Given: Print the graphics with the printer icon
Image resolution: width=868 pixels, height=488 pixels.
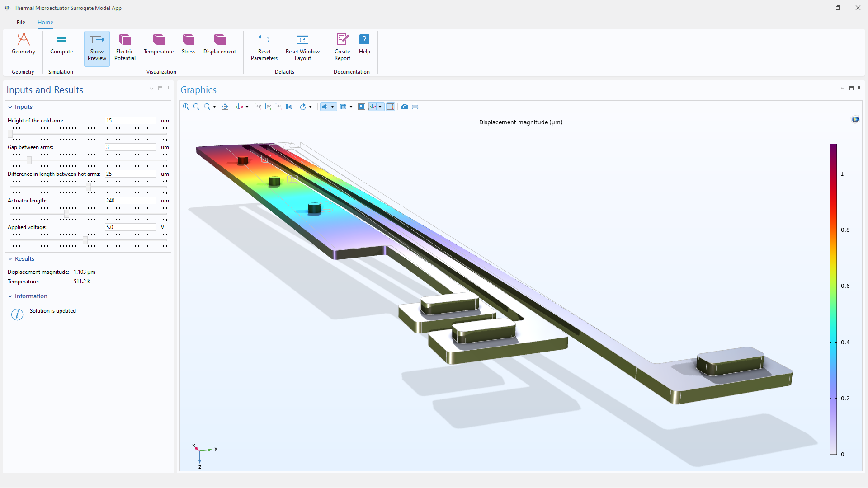Looking at the screenshot, I should tap(415, 107).
